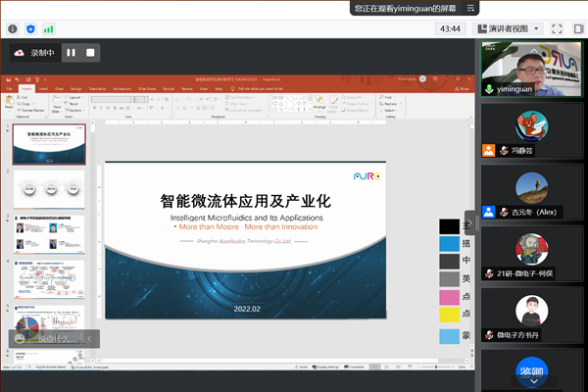
Task: Click the yellow color swatch
Action: [x=449, y=315]
